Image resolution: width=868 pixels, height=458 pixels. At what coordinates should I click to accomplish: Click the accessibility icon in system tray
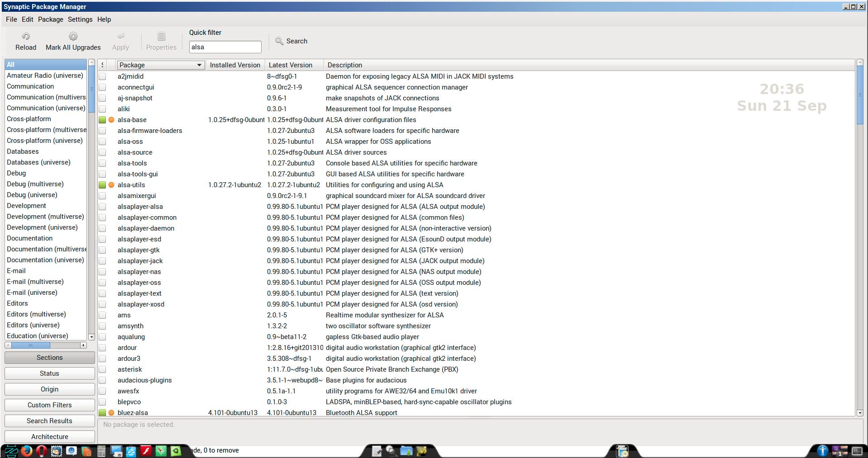(822, 451)
